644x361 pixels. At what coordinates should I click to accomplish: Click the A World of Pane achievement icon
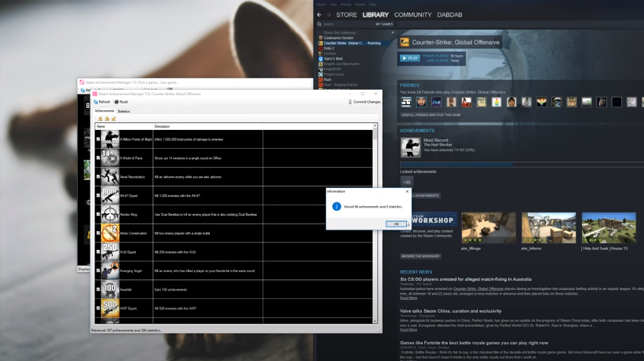[x=110, y=158]
